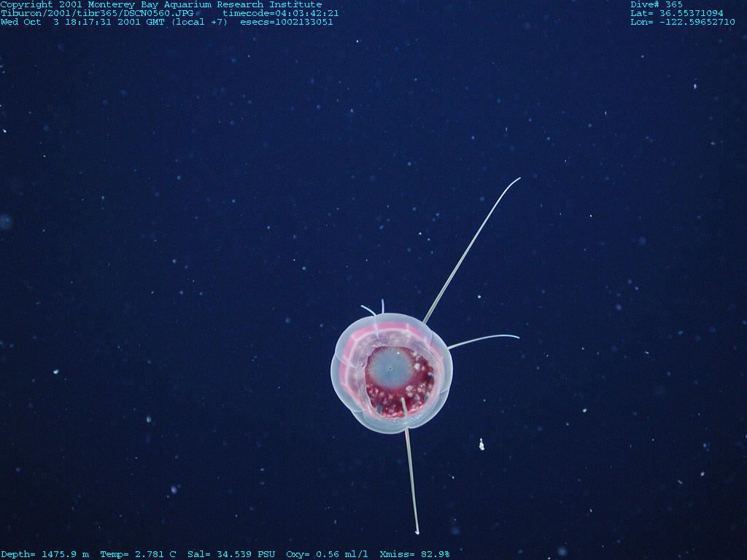The image size is (747, 560).
Task: Click the Temp reading in bottom overlay
Action: 138,554
